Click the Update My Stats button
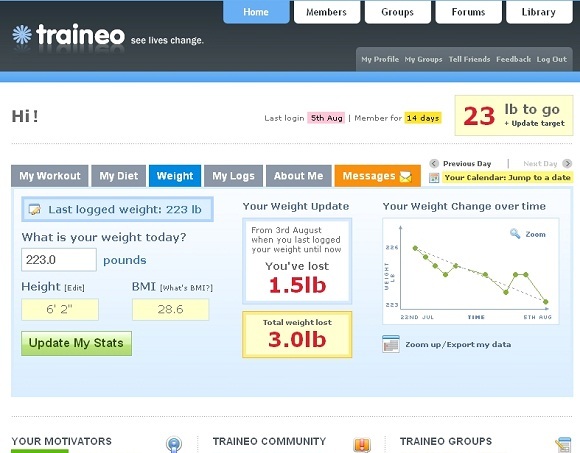Image resolution: width=580 pixels, height=453 pixels. [x=76, y=343]
